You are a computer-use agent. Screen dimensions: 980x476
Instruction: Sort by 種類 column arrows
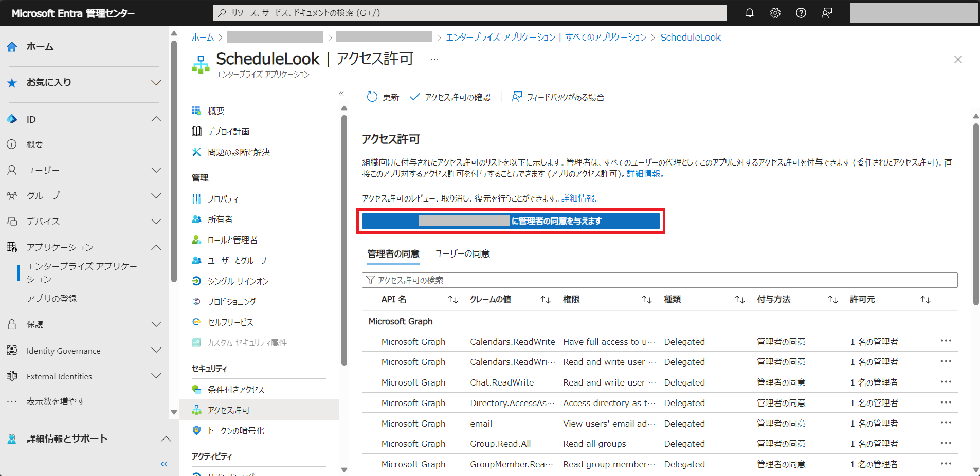[740, 300]
